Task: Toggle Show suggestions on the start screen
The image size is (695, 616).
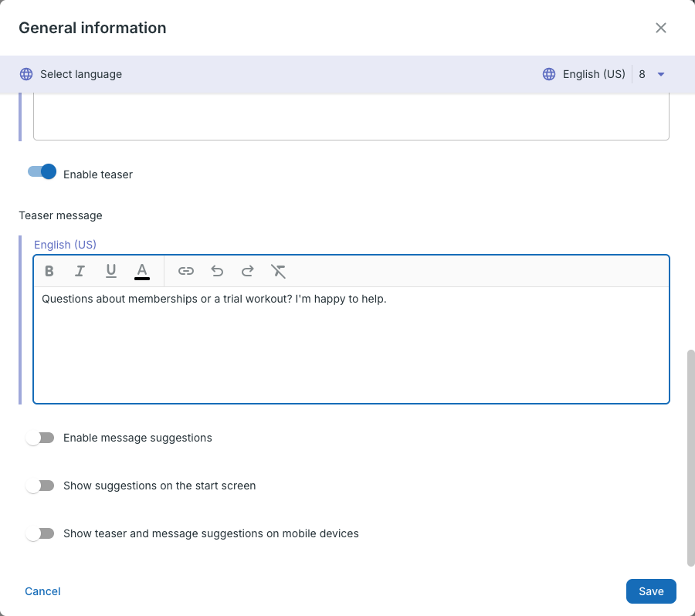Action: tap(40, 486)
